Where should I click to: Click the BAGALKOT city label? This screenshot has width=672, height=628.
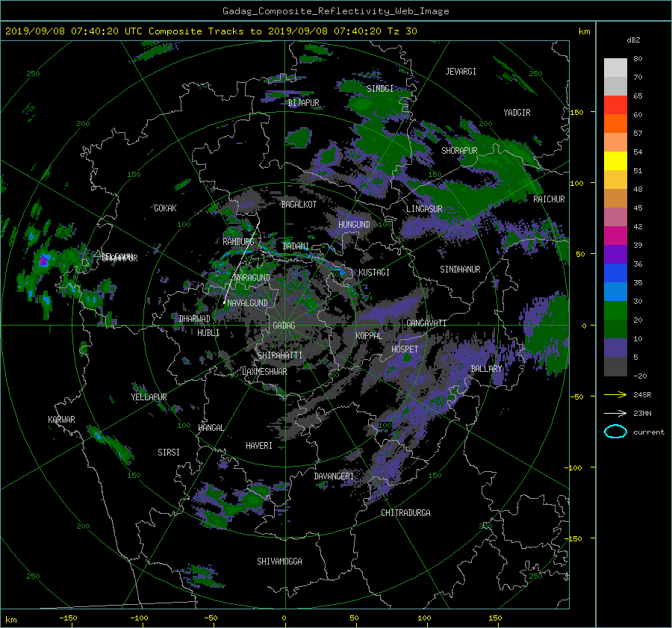click(x=299, y=205)
